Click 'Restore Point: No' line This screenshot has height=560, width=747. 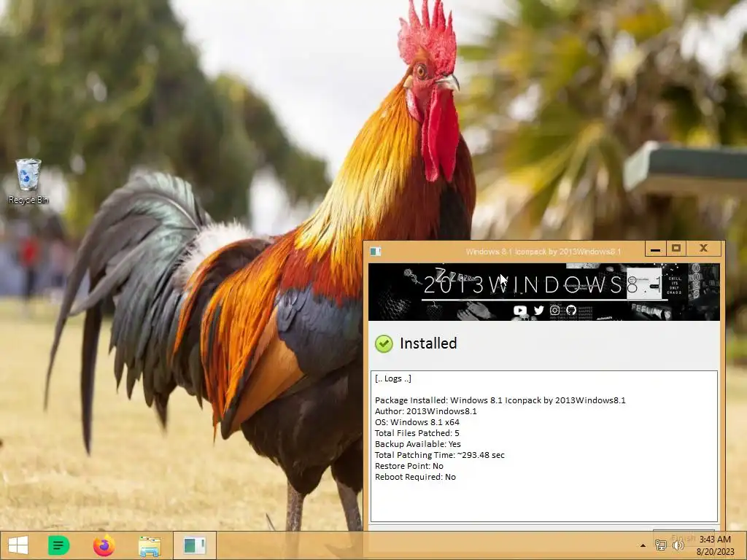[x=409, y=466]
